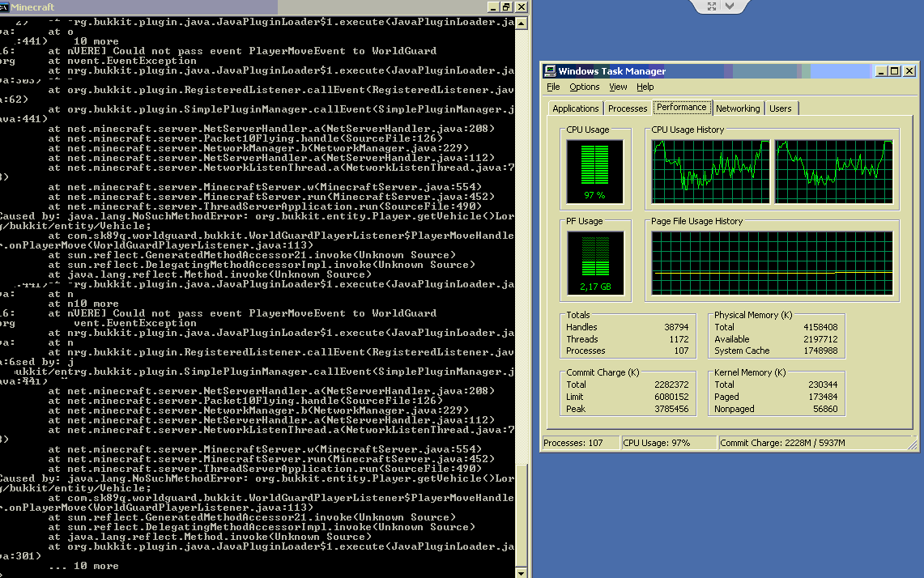Click the Threads value 1172

[x=679, y=339]
